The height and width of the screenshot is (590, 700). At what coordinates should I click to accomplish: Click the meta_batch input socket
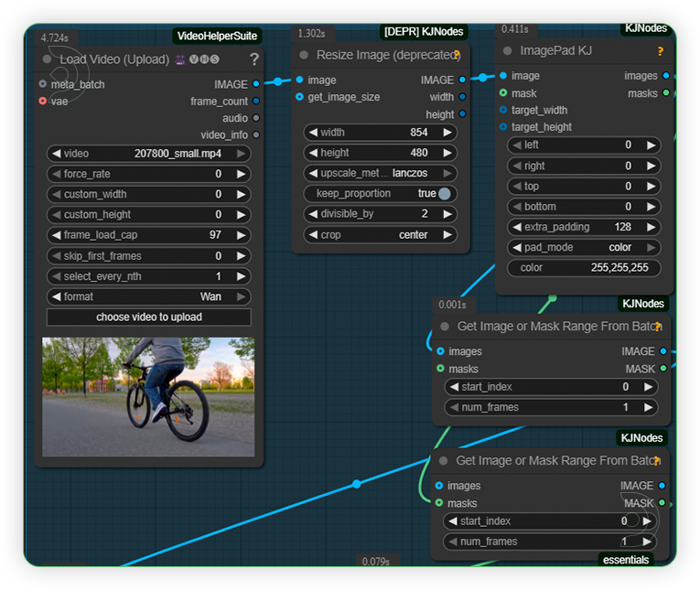pos(43,84)
